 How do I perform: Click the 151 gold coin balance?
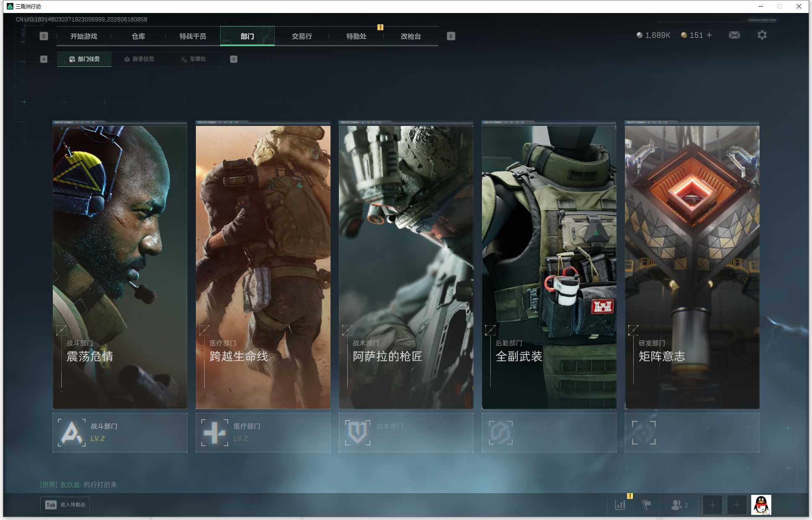pos(692,35)
